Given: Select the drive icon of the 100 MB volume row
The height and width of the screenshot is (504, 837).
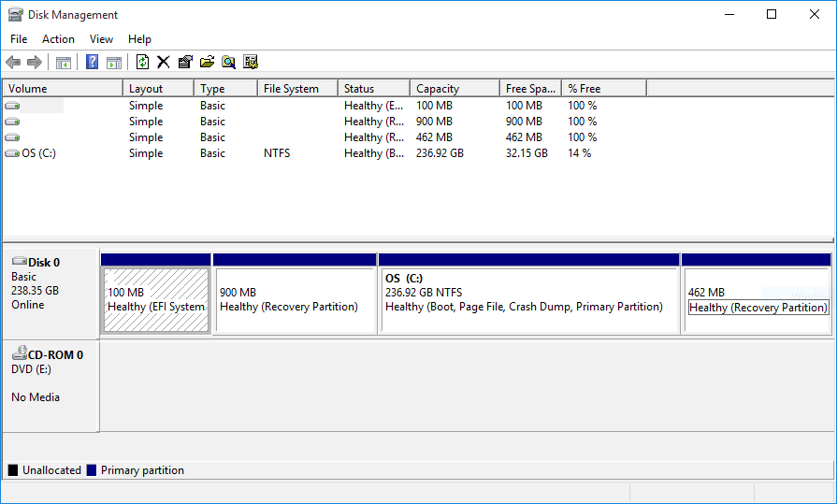Looking at the screenshot, I should click(x=12, y=106).
